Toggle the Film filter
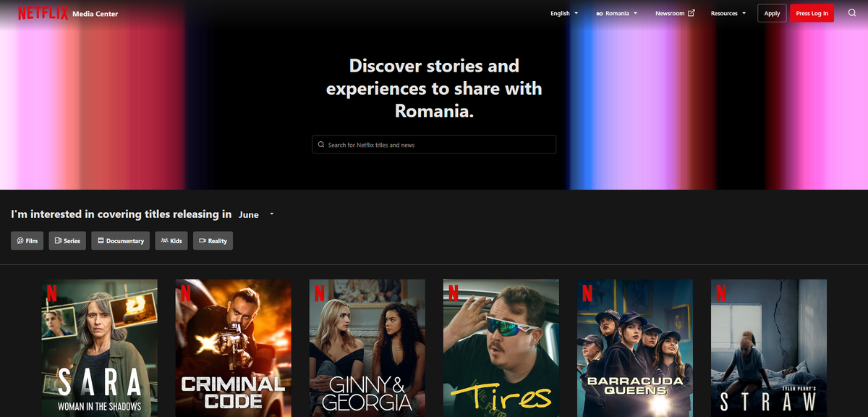 [x=27, y=241]
